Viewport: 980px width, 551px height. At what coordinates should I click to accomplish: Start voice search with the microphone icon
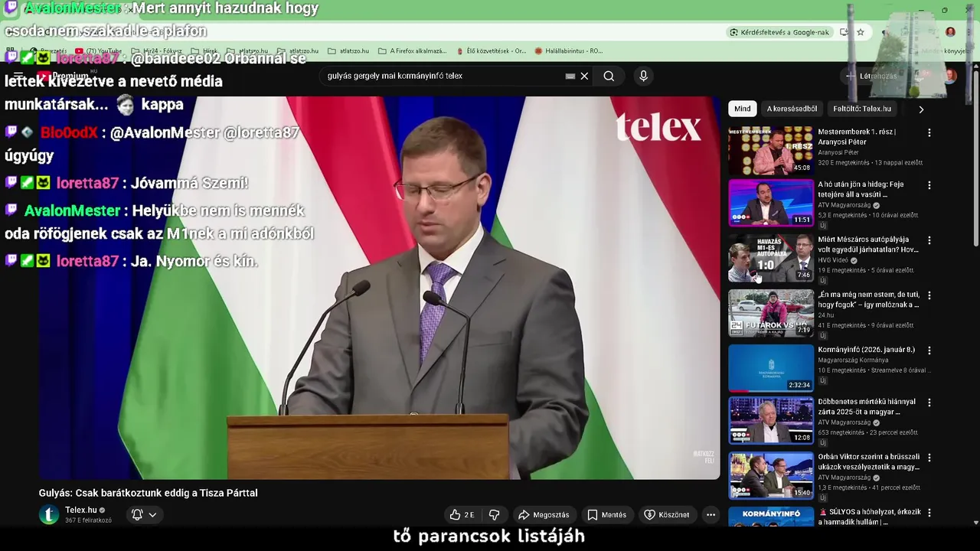click(x=643, y=76)
